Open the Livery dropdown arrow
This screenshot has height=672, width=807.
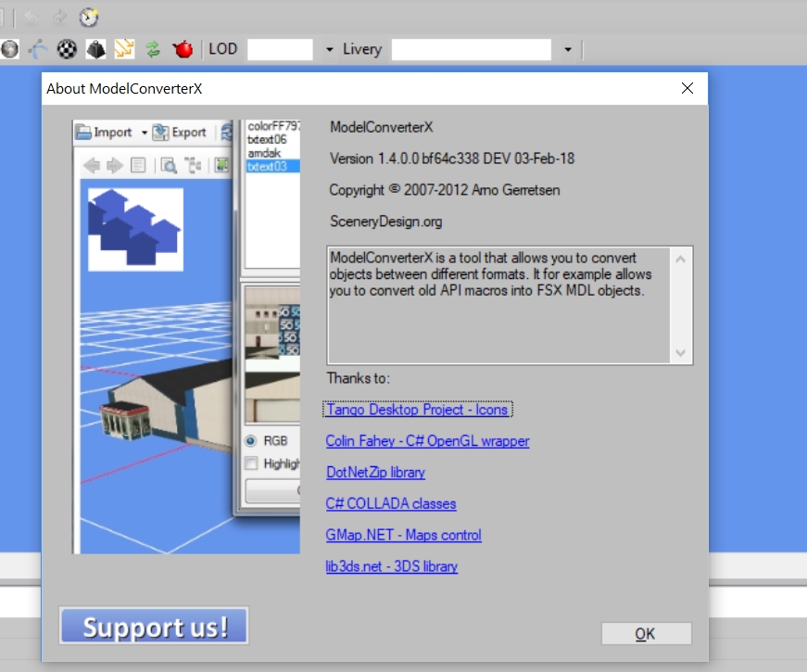point(568,49)
